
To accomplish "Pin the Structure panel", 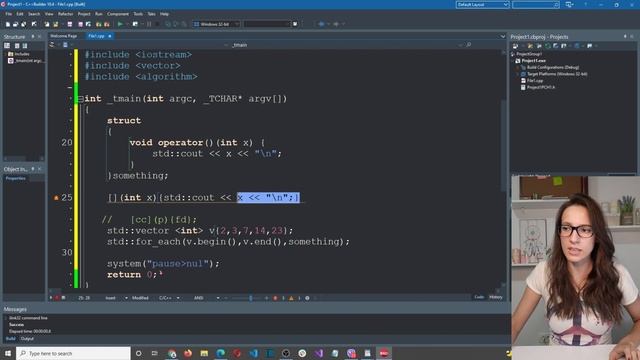I will [x=33, y=37].
